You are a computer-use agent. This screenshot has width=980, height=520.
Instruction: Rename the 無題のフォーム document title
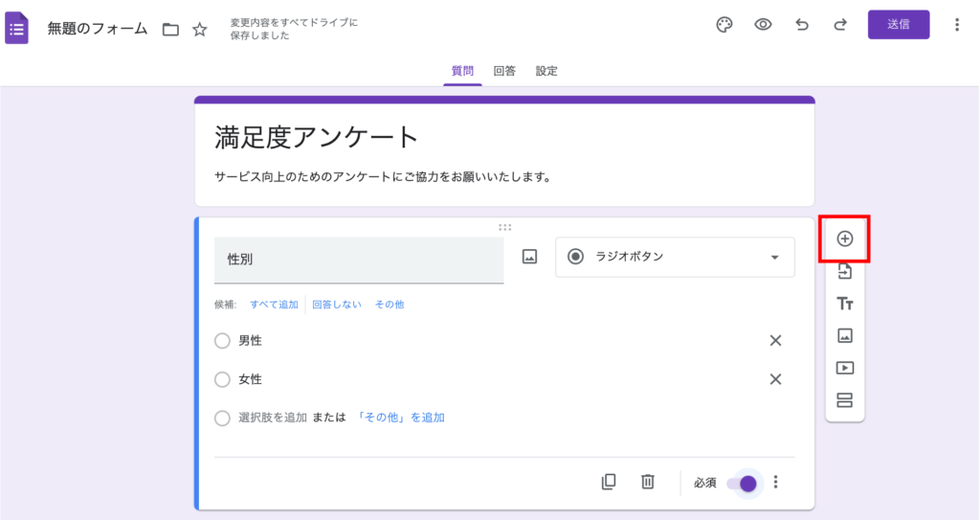98,29
